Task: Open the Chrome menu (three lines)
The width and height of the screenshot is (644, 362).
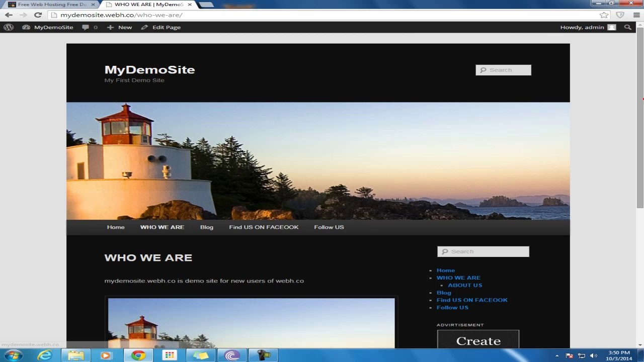Action: click(636, 15)
